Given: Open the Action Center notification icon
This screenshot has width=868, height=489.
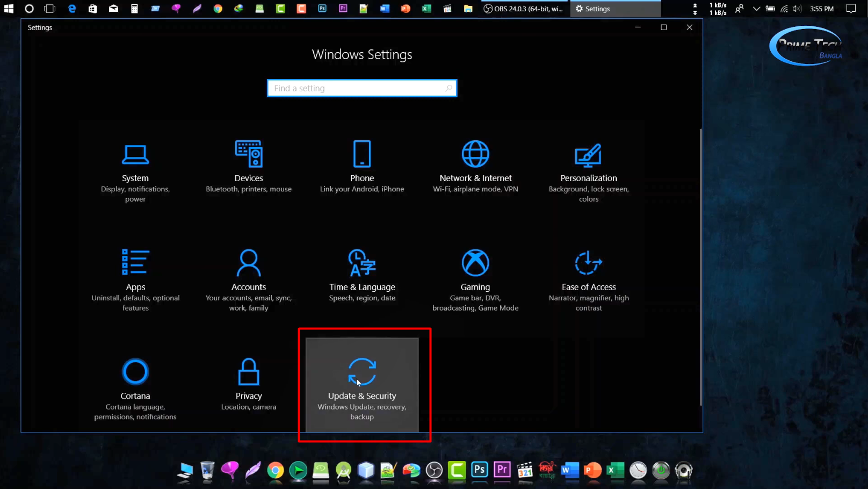Looking at the screenshot, I should click(851, 9).
